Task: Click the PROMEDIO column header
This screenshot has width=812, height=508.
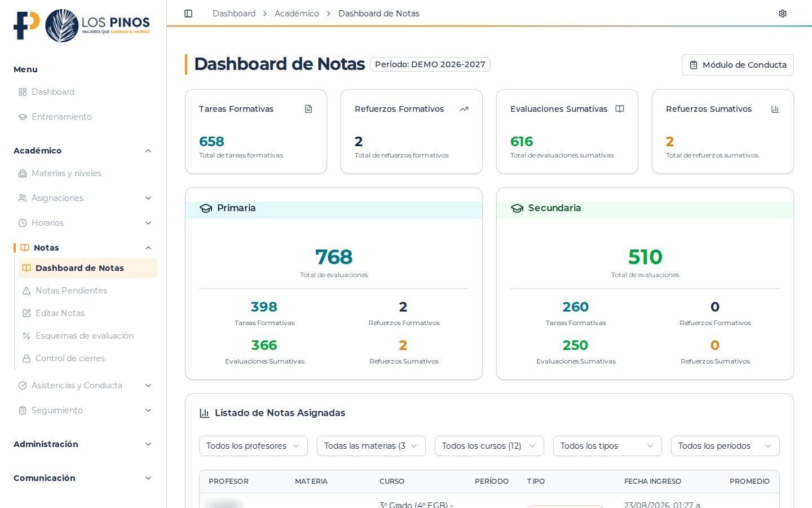Action: pos(749,481)
